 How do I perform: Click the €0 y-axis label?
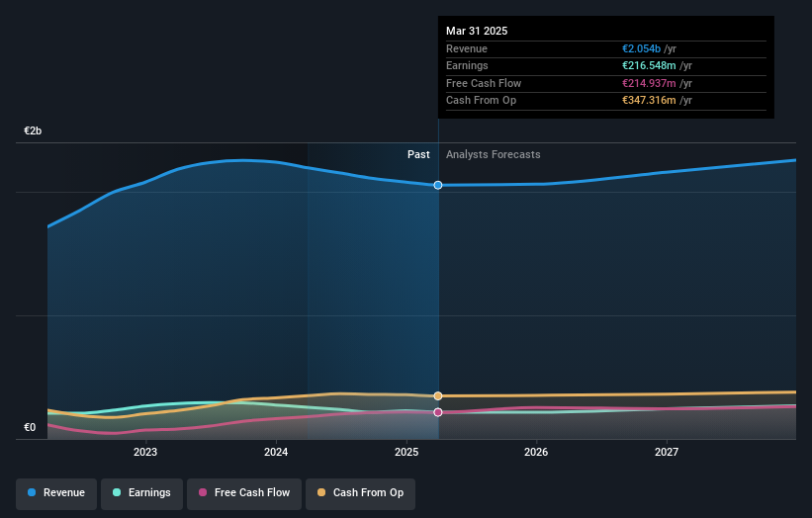(x=30, y=427)
